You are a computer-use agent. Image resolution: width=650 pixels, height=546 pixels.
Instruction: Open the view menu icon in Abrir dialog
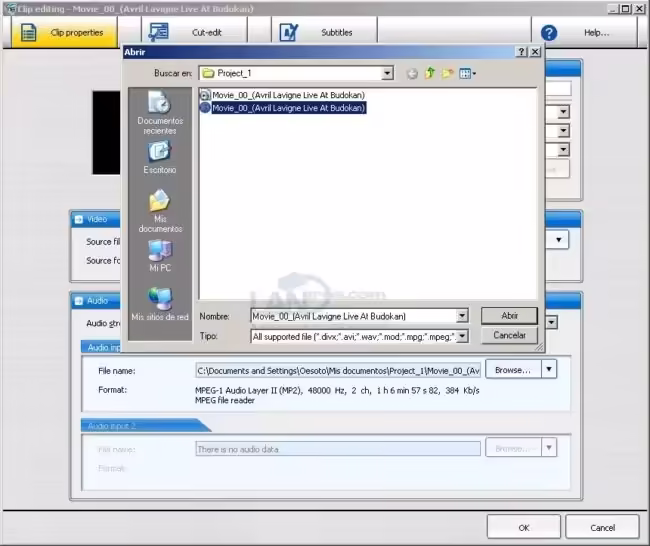pos(468,74)
